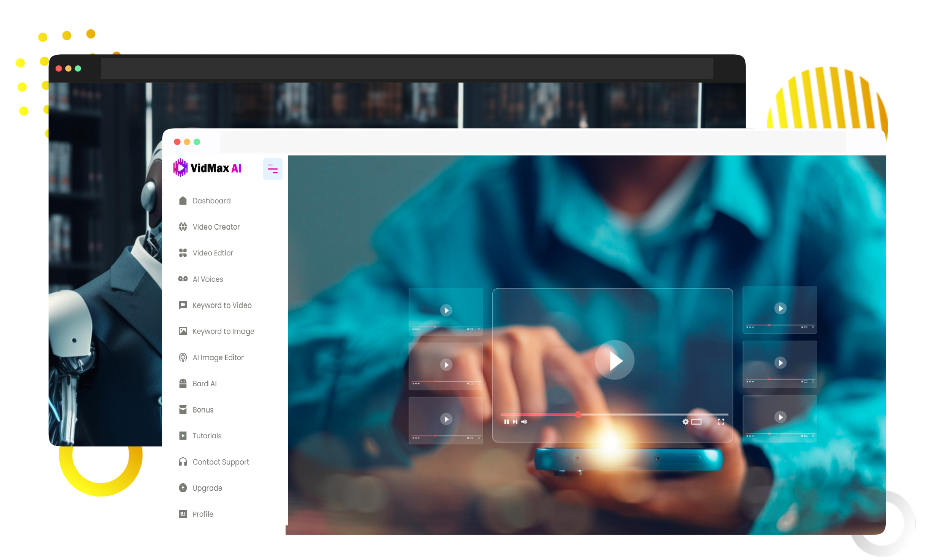Click the Video Editor grid icon
Image resolution: width=928 pixels, height=560 pixels.
click(183, 253)
